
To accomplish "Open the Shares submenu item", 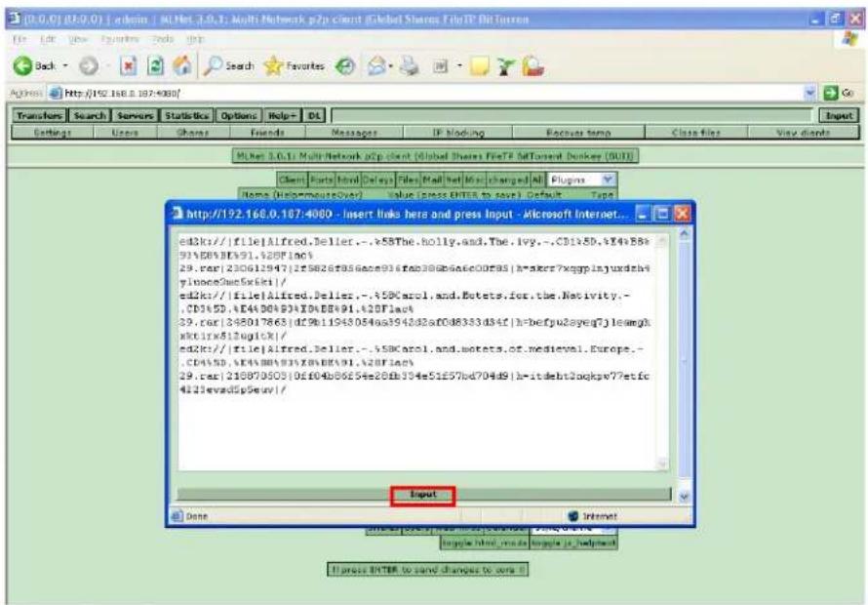I will [x=193, y=133].
